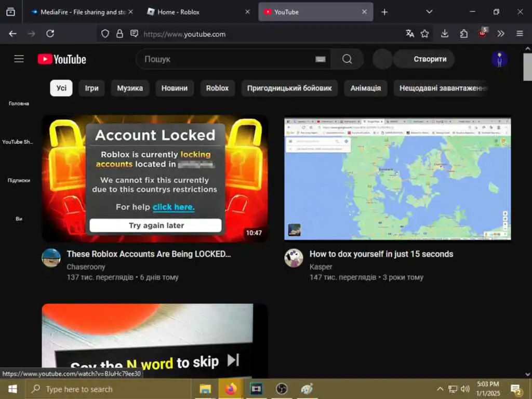The image size is (532, 399).
Task: Open Firefox View at far left of tab bar
Action: 10,12
